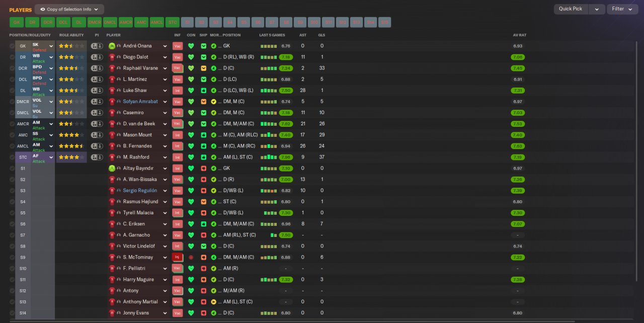Viewport: 644px width, 323px height.
Task: Open Rasmus Højlund's player profile link
Action: pos(140,202)
